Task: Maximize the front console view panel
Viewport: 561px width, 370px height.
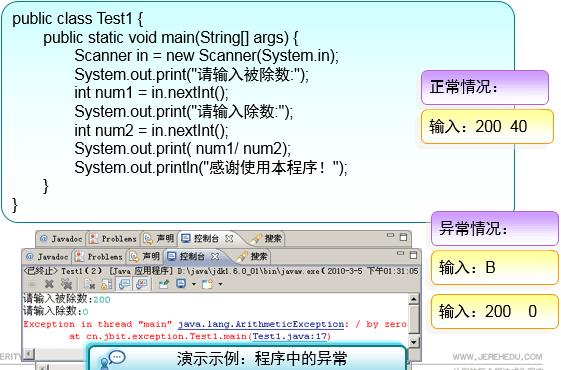Action: (413, 255)
